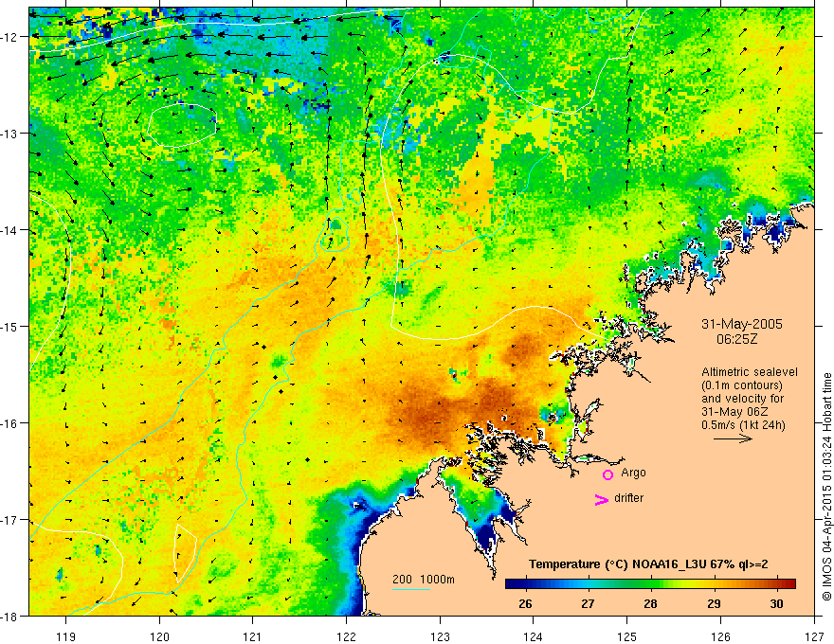Click the longitude axis label 124

tap(534, 636)
